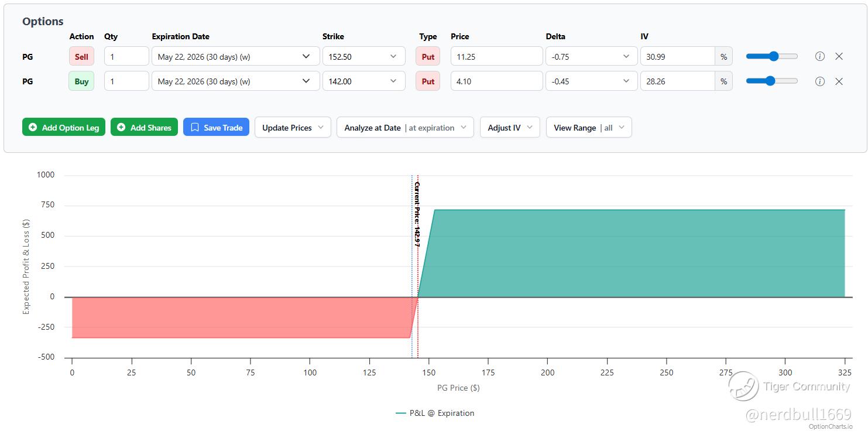Remove the Buy 142.00 put leg
Viewport: 868px width, 434px height.
coord(839,81)
